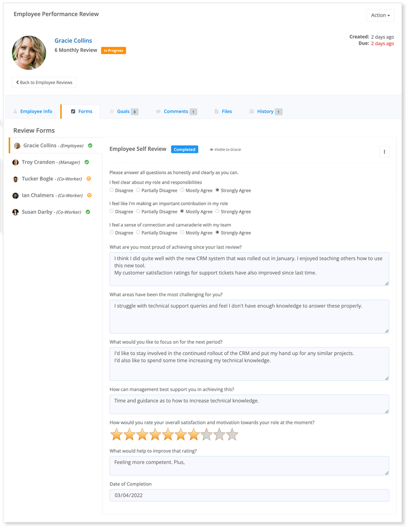410x532 pixels.
Task: Click Back to Employee Reviews
Action: tap(44, 82)
